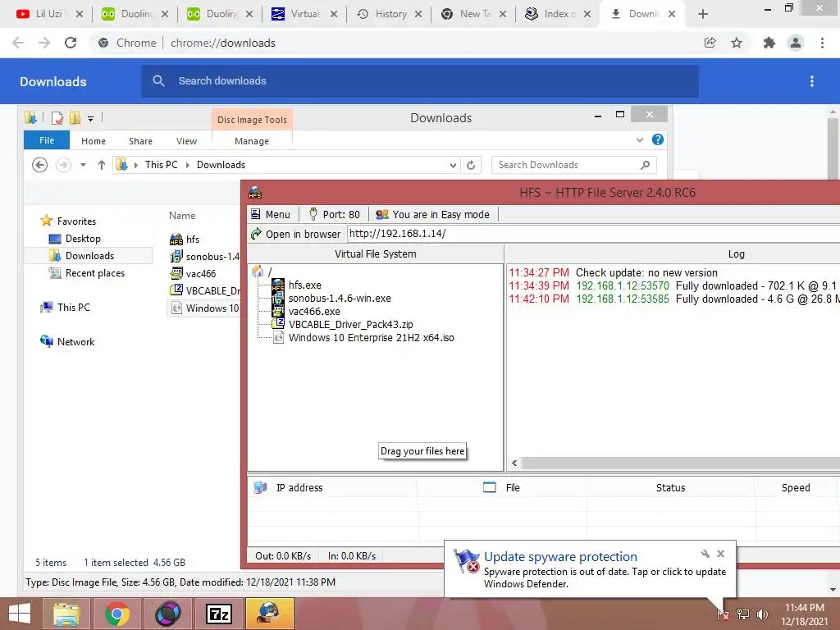Select hfs.exe in Virtual File System

pyautogui.click(x=304, y=285)
